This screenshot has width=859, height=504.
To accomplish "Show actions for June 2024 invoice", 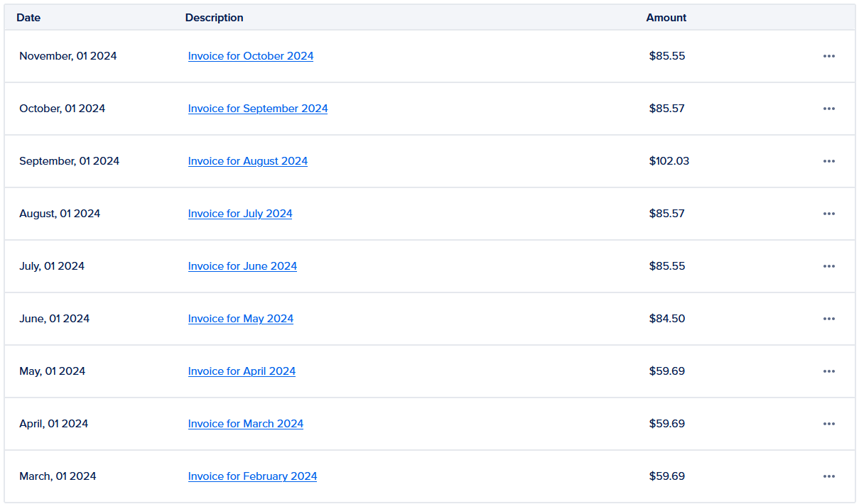I will 828,266.
